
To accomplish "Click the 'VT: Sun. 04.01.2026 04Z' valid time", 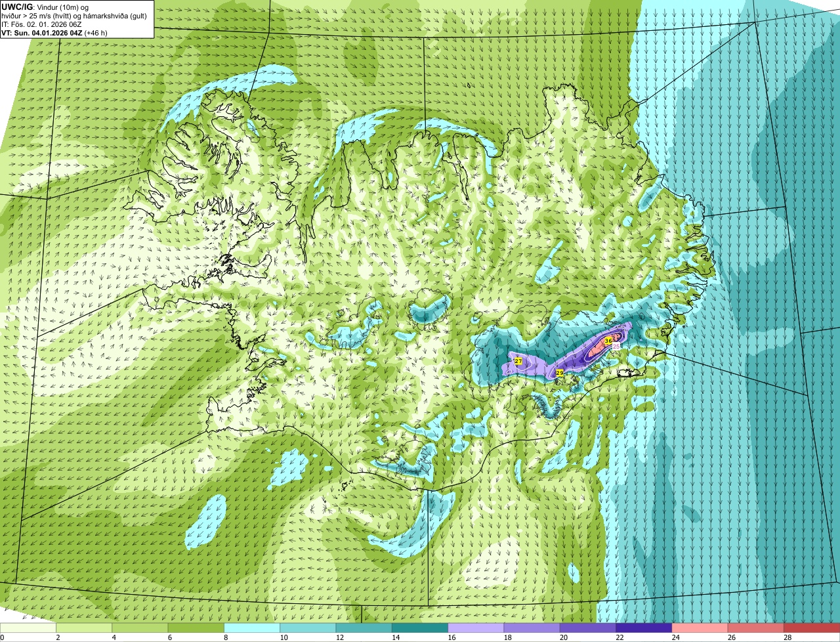I will pos(42,32).
